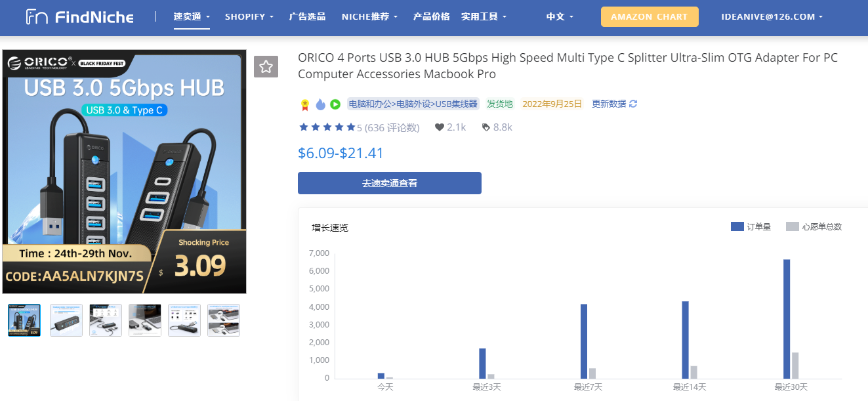Click the $6.09-$21.41 price
The image size is (868, 401).
point(341,153)
